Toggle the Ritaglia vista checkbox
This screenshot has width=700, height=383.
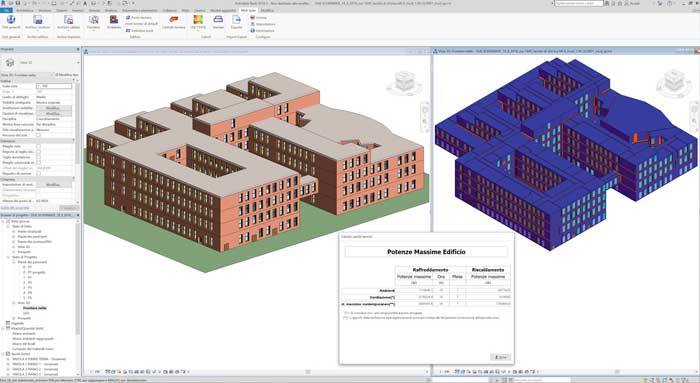(38, 146)
